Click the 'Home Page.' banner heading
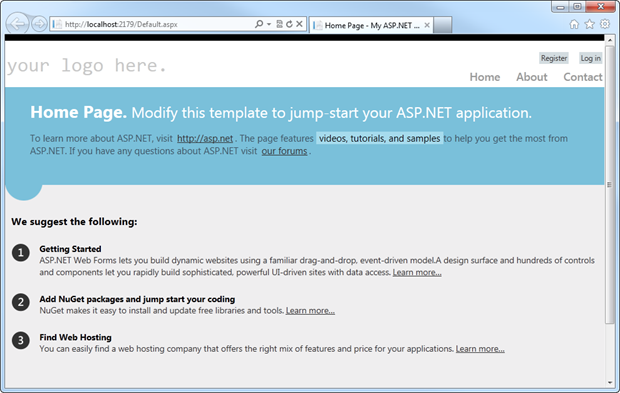The height and width of the screenshot is (393, 620). tap(78, 113)
